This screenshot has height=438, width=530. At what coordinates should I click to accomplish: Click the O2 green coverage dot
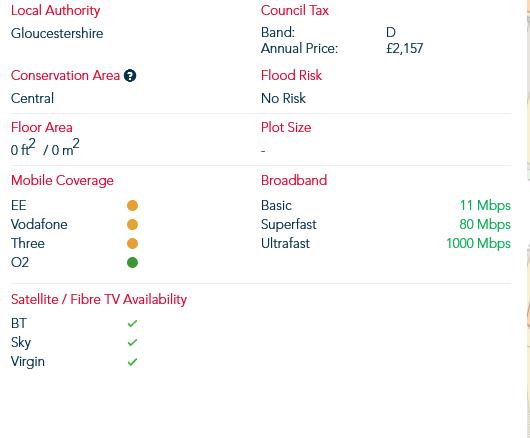point(132,263)
